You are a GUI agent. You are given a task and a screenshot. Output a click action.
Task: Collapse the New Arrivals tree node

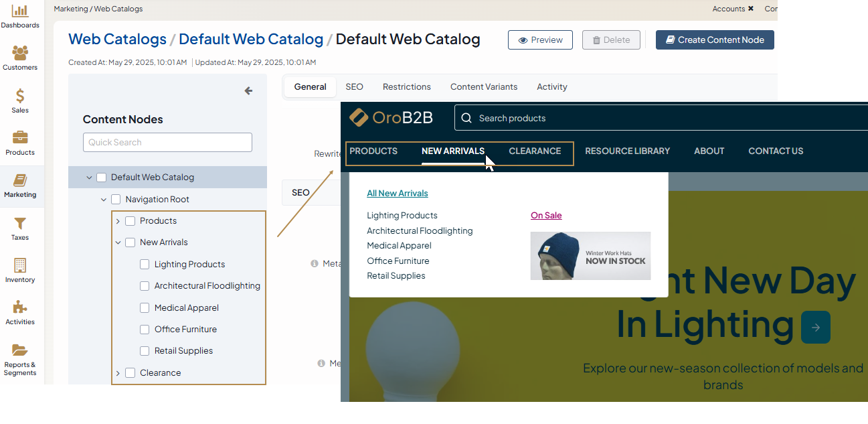pos(118,242)
